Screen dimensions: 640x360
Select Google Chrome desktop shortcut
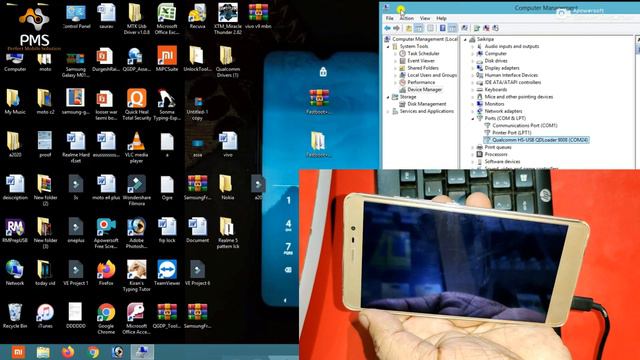106,319
